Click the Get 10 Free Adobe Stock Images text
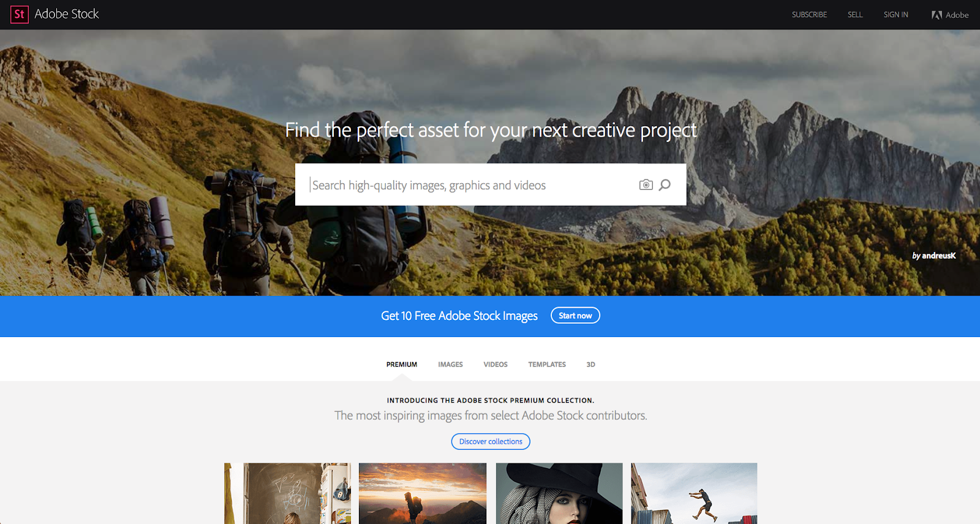Screen dimensions: 980x524 click(459, 316)
